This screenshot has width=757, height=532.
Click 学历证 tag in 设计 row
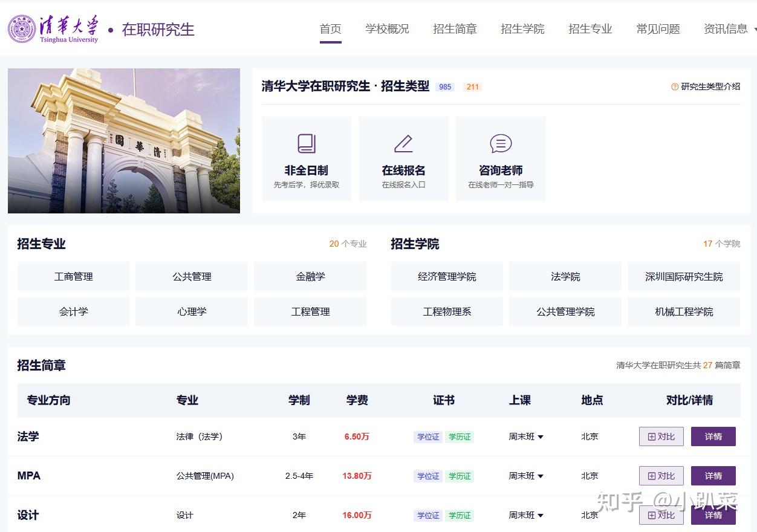(460, 515)
